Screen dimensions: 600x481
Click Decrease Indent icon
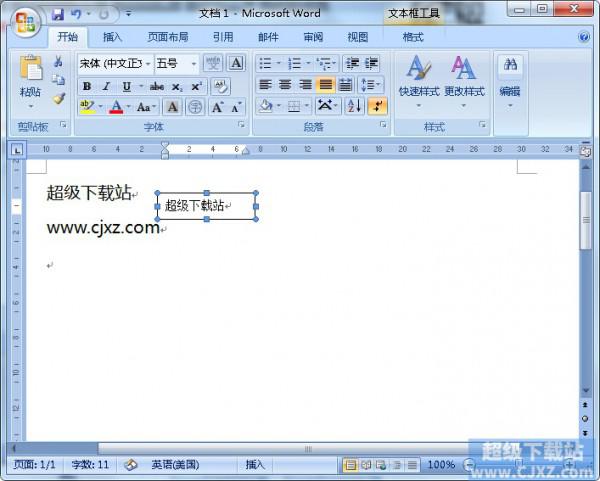pyautogui.click(x=352, y=63)
